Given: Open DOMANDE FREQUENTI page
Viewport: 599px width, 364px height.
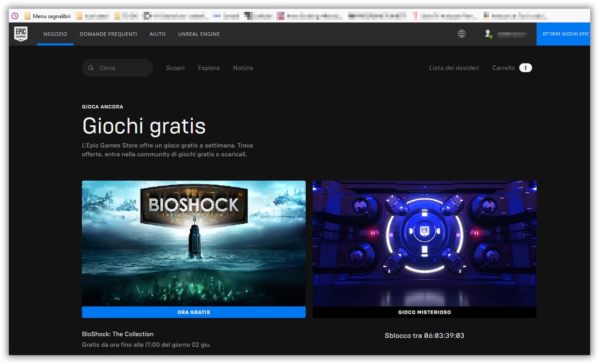Looking at the screenshot, I should (108, 34).
